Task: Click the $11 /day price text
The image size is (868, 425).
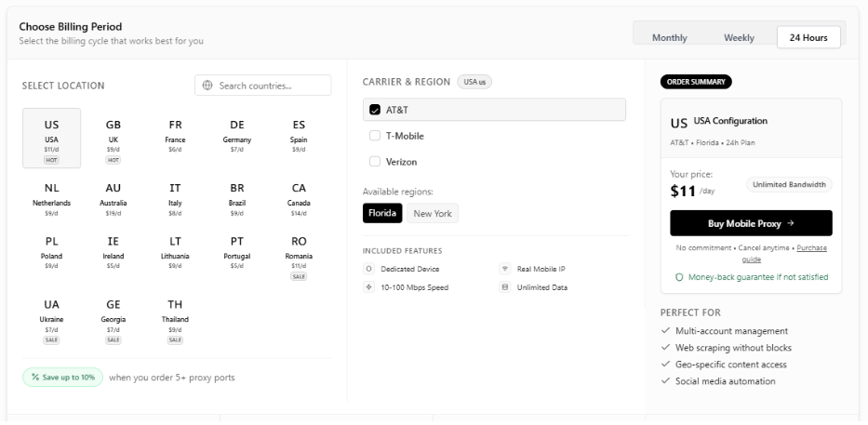Action: coord(692,191)
